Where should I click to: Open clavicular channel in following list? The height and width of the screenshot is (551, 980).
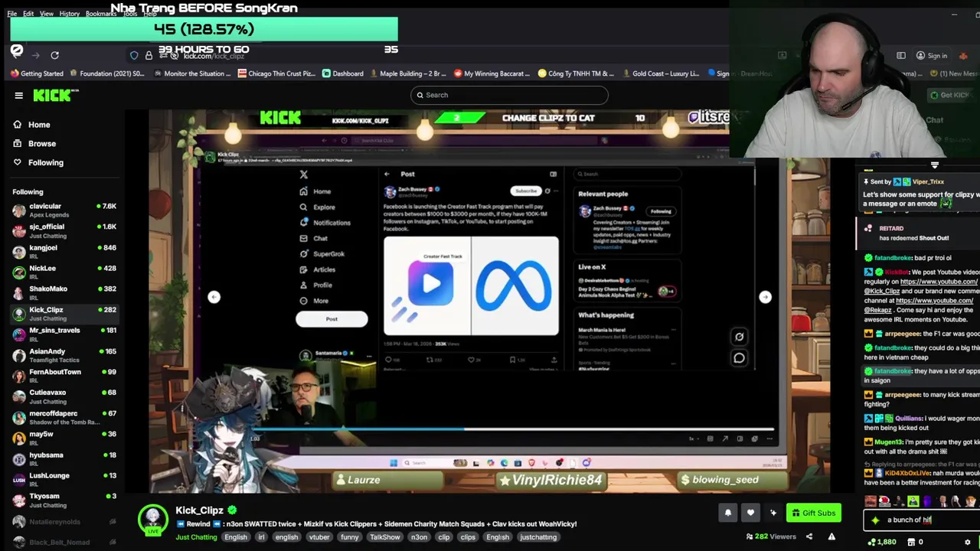(64, 210)
